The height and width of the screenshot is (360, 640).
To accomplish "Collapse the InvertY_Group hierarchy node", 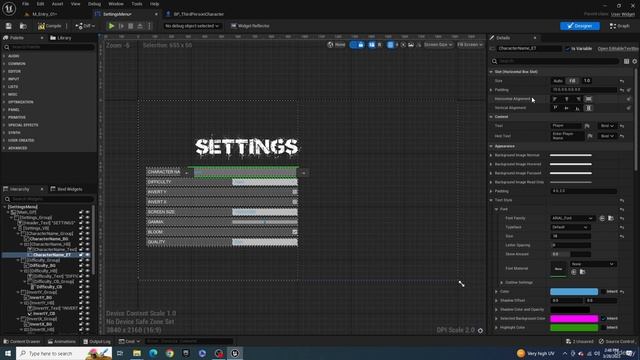I will (x=18, y=292).
